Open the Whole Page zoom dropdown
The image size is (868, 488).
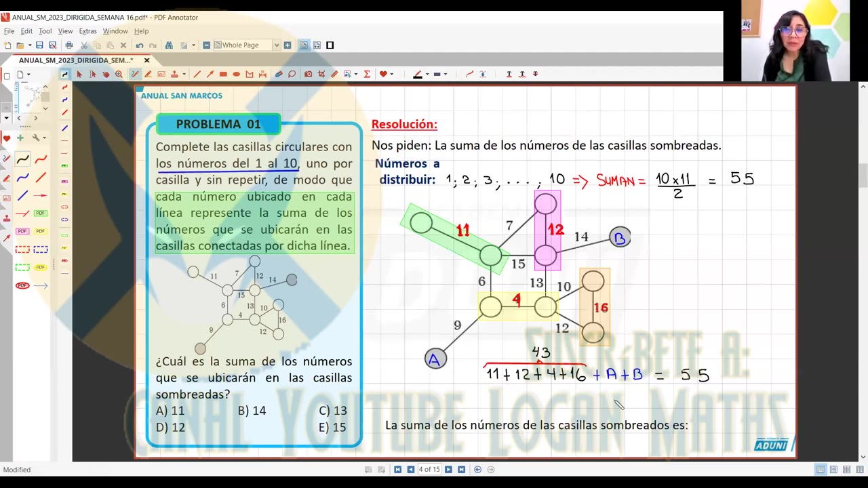[277, 45]
